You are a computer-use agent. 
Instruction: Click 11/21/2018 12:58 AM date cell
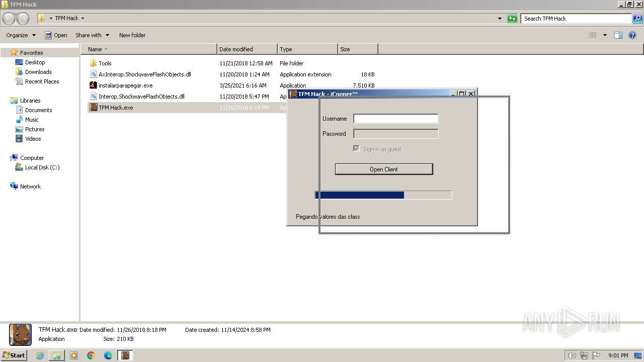click(246, 63)
